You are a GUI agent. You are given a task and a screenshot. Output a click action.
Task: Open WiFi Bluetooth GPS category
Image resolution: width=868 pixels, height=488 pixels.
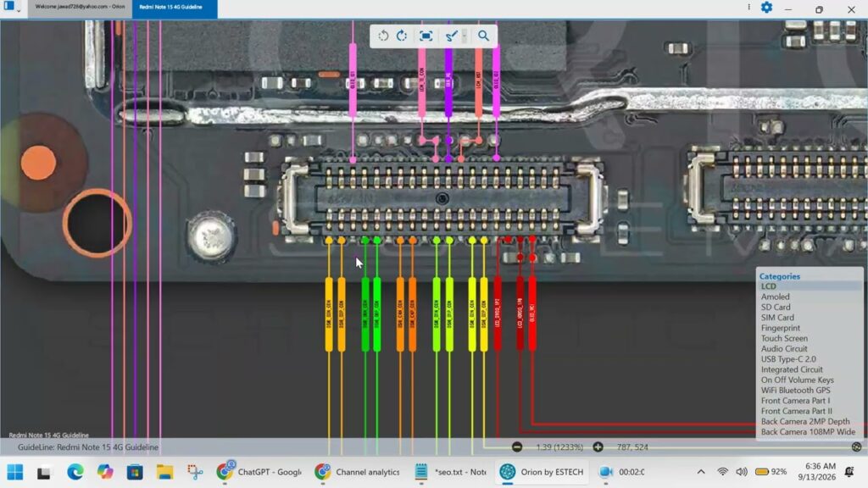[x=795, y=390]
